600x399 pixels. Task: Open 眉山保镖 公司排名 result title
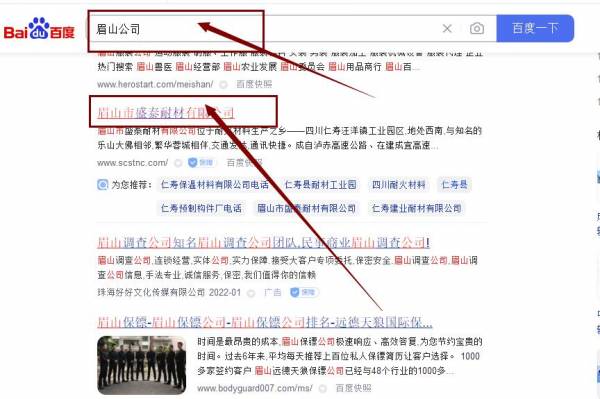pyautogui.click(x=265, y=322)
